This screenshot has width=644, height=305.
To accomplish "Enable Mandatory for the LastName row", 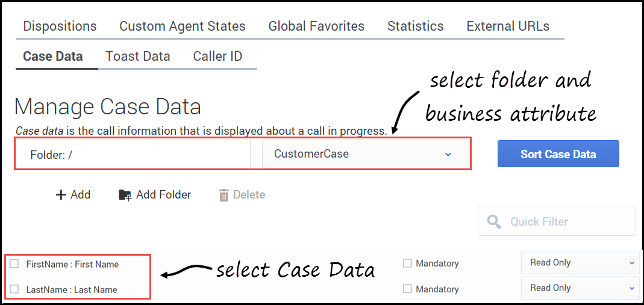I will 407,289.
